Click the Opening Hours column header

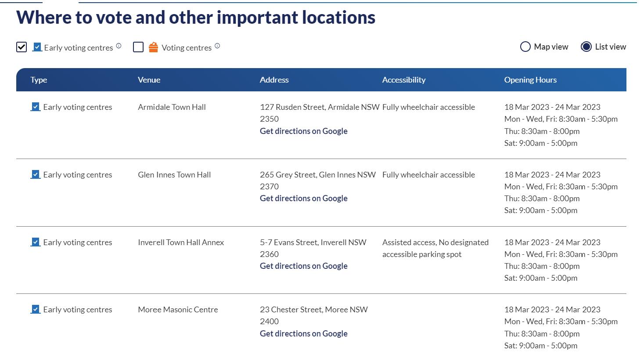530,80
